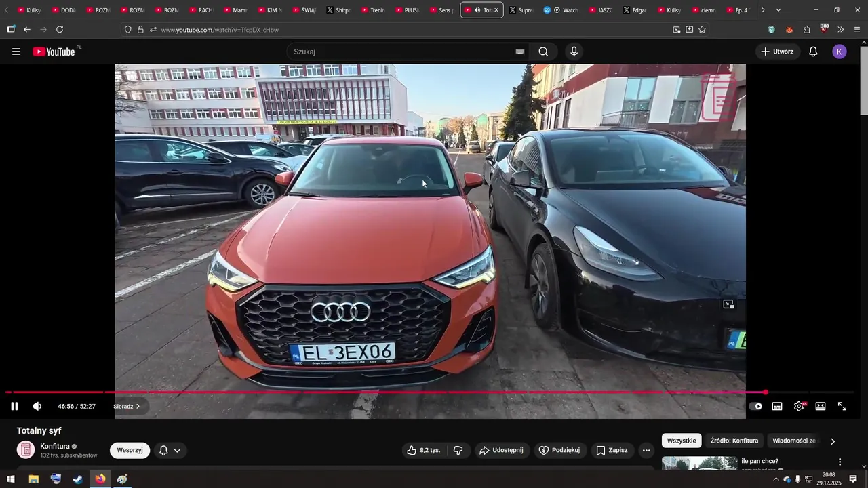Click the Udostępnij share button
The width and height of the screenshot is (868, 488).
pos(501,450)
